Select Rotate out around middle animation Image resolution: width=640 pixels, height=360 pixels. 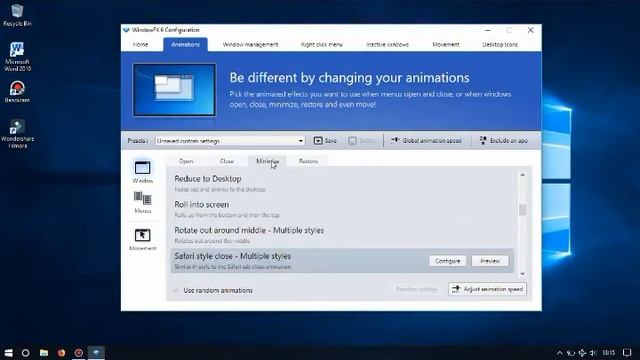(x=342, y=235)
